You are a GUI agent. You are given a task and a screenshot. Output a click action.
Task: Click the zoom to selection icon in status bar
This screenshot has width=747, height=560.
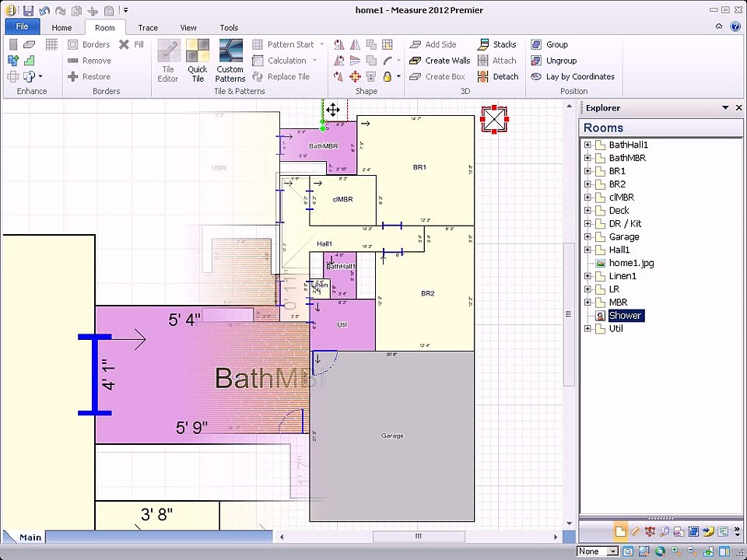click(x=644, y=551)
